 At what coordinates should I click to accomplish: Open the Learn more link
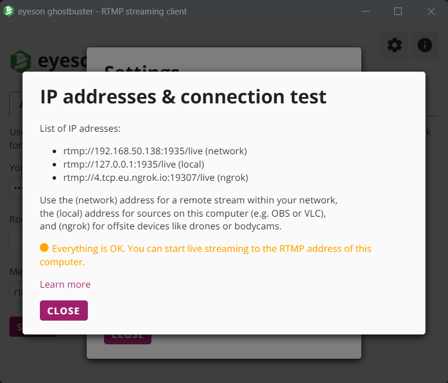pos(65,284)
